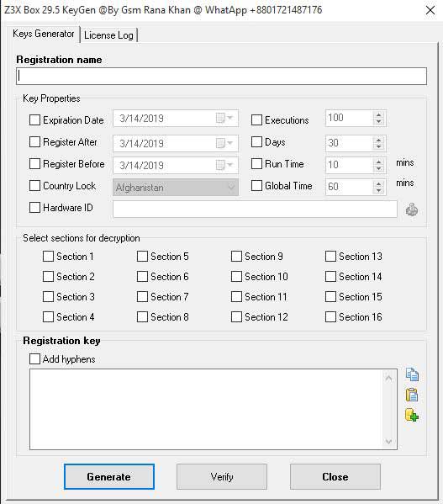Tick the Section 4 checkbox

pos(48,317)
